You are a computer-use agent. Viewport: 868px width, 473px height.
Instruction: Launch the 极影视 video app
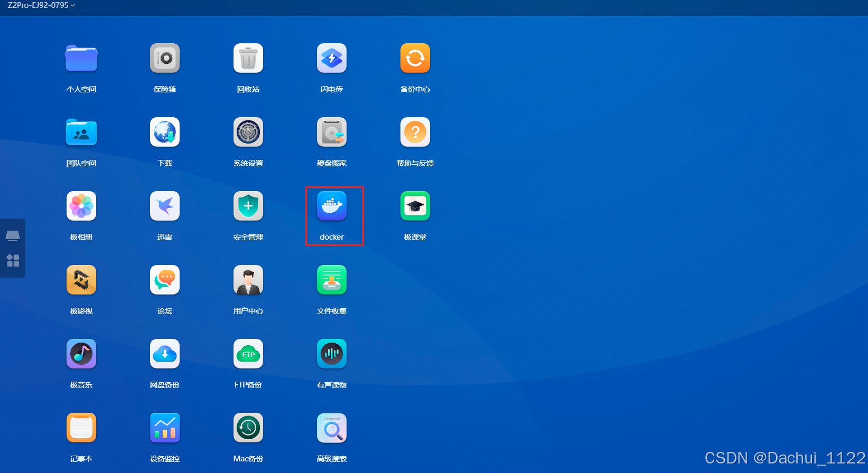[81, 280]
